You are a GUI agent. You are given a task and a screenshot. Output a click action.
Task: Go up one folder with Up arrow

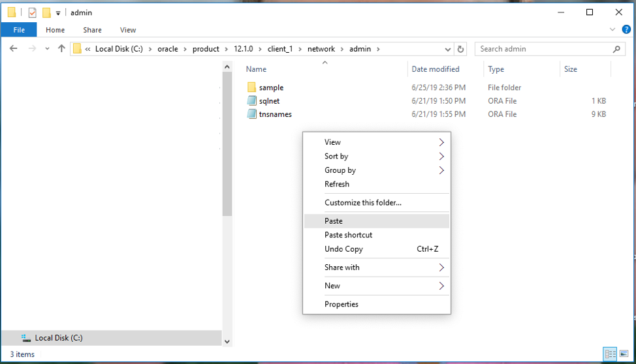pos(62,49)
